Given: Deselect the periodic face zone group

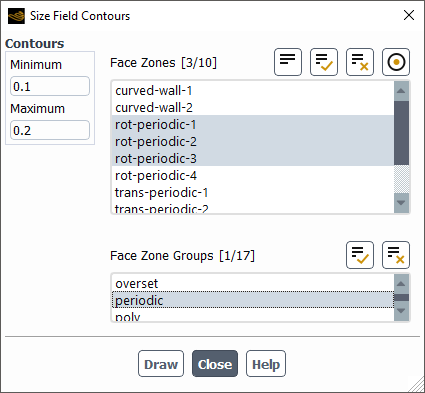Looking at the screenshot, I should click(253, 300).
